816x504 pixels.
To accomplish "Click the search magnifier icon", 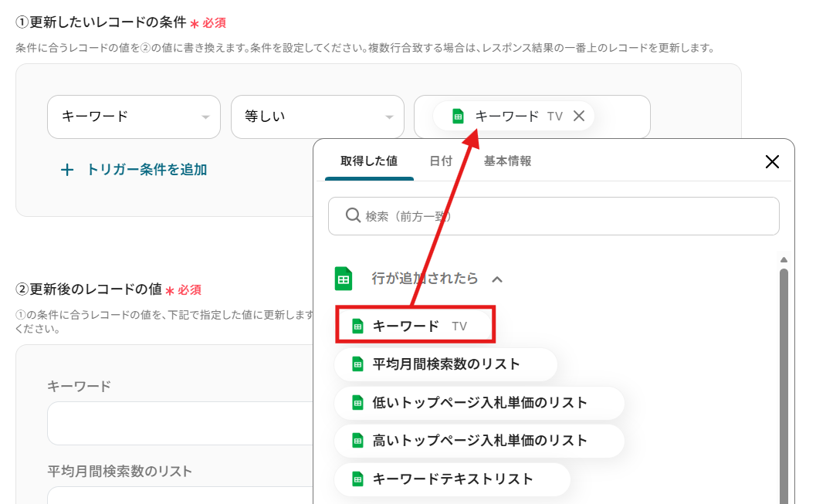I will (352, 216).
